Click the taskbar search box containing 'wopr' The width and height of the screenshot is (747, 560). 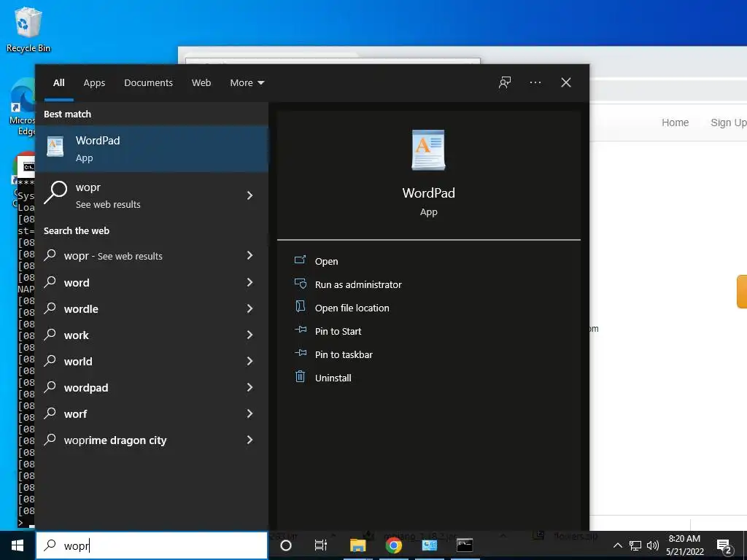(x=152, y=545)
